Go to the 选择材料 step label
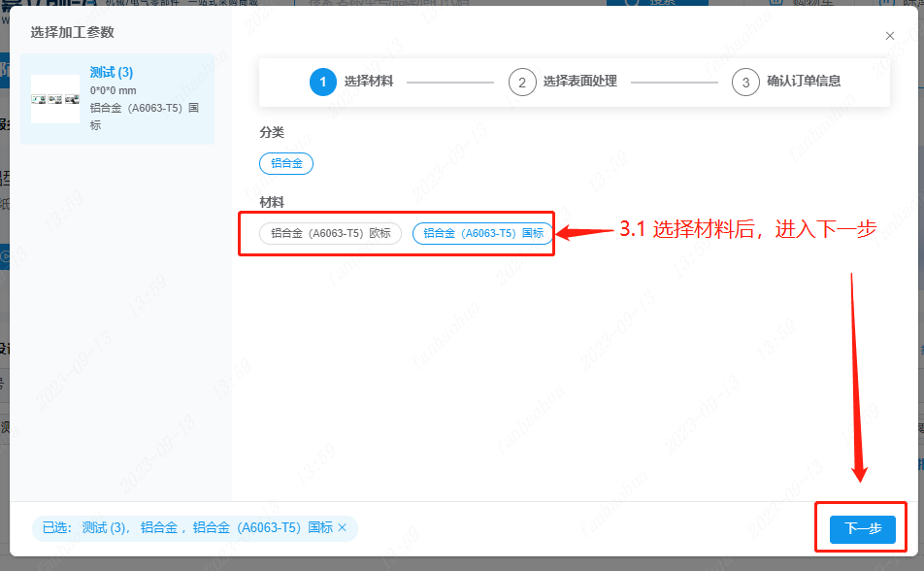924x571 pixels. click(369, 82)
